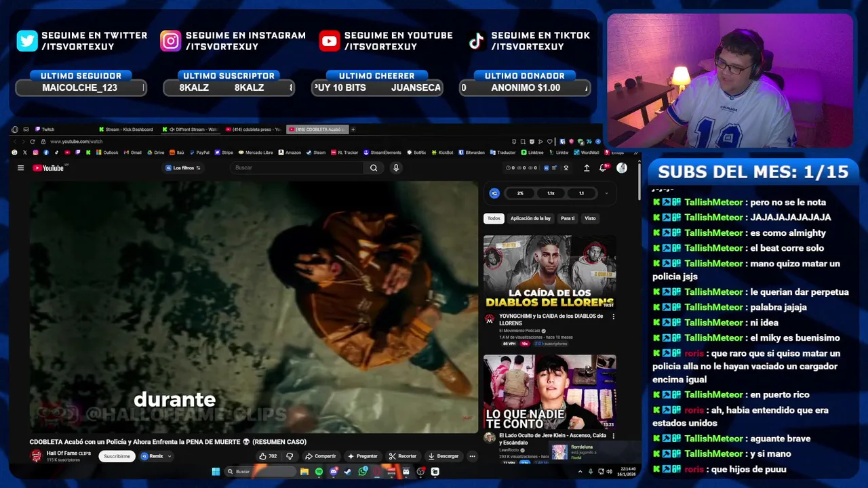Click the Recortar button
This screenshot has width=868, height=488.
point(403,456)
